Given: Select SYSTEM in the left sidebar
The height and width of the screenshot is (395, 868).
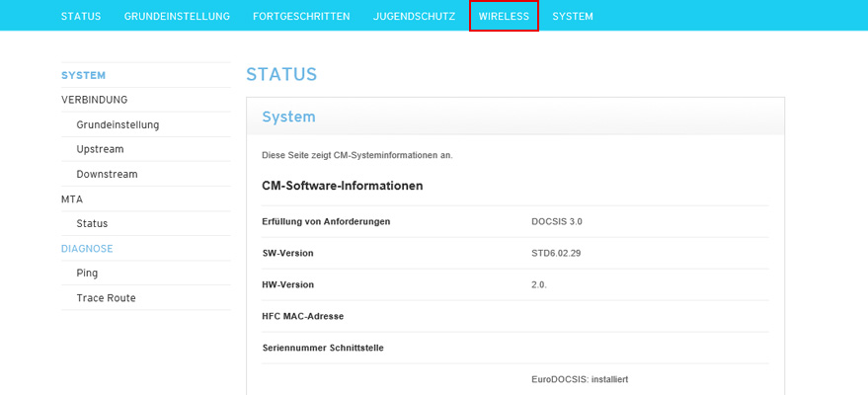Looking at the screenshot, I should pos(83,75).
